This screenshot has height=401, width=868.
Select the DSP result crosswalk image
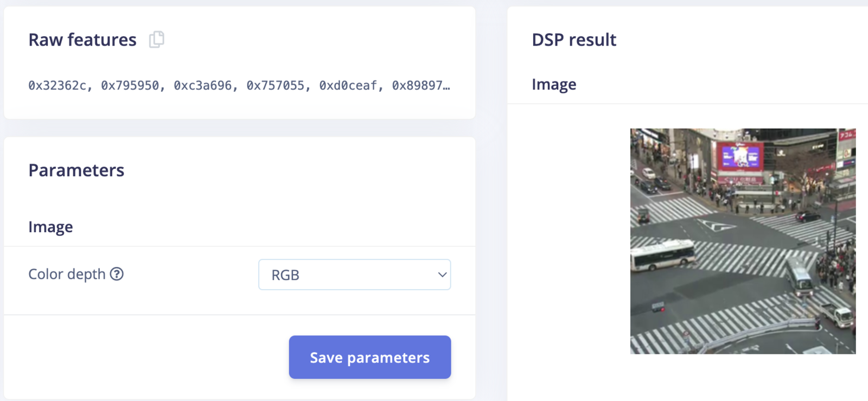click(x=743, y=241)
